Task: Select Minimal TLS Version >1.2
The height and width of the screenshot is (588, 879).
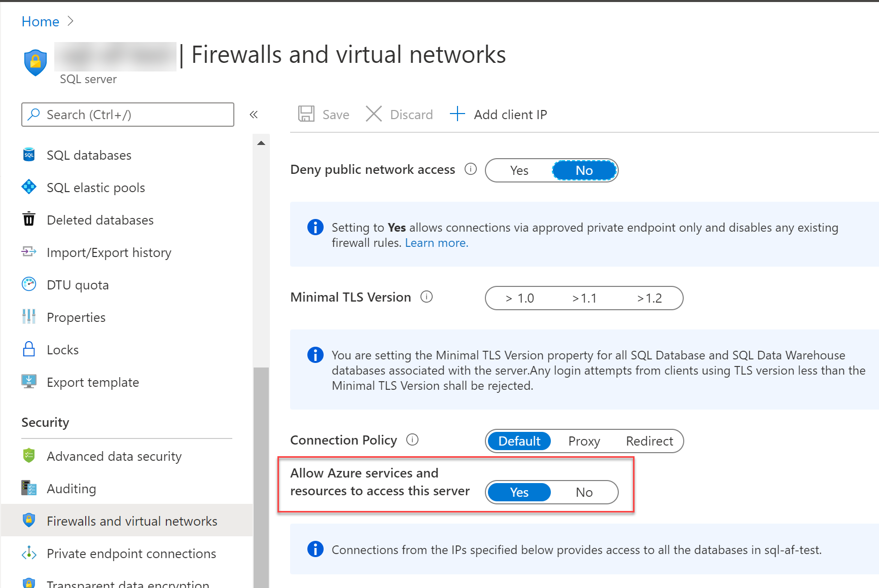Action: tap(650, 298)
